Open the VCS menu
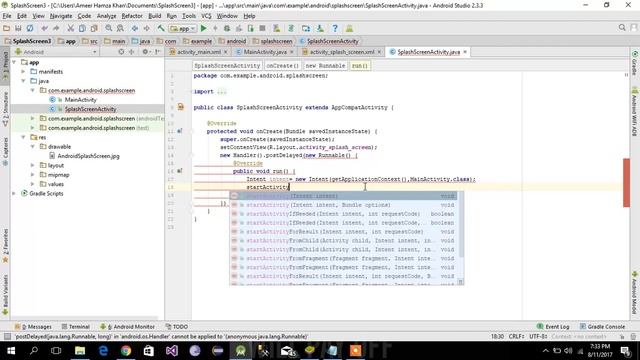Viewport: 640px width, 360px height. 206,16
